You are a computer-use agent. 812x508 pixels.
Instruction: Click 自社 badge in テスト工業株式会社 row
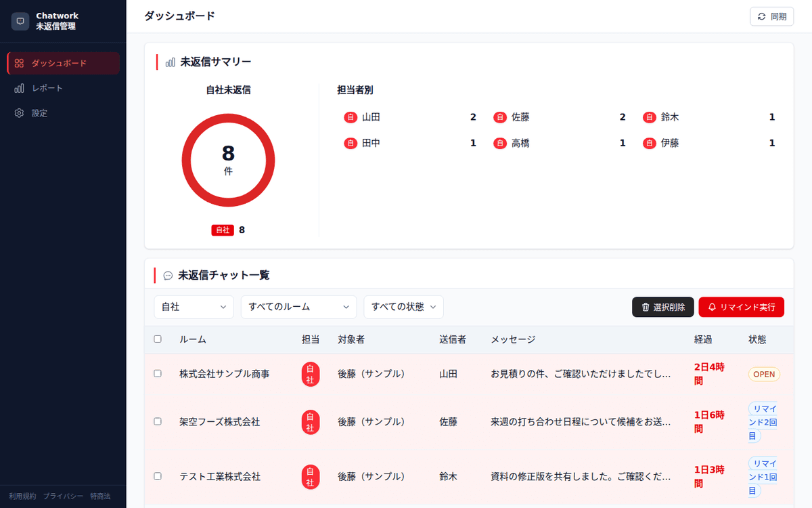click(310, 477)
